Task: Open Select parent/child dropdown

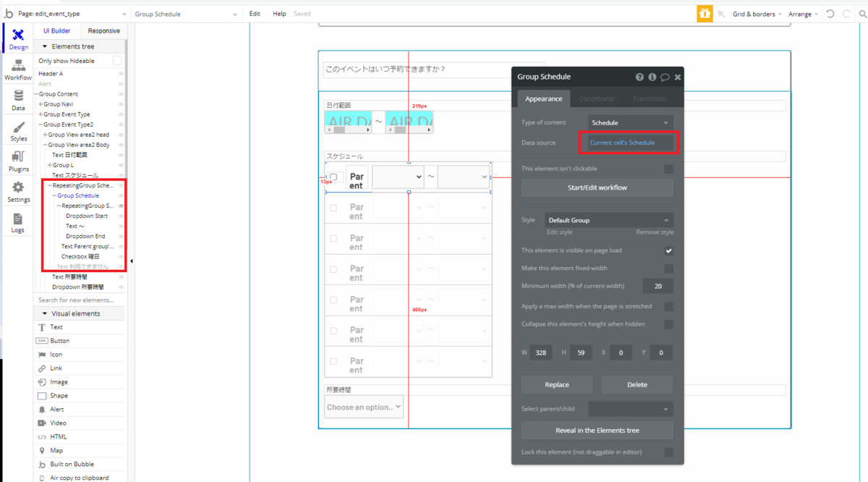Action: 630,409
